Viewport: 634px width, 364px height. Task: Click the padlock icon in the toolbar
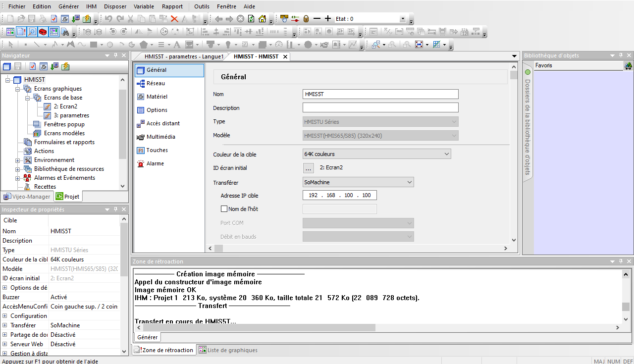(306, 19)
